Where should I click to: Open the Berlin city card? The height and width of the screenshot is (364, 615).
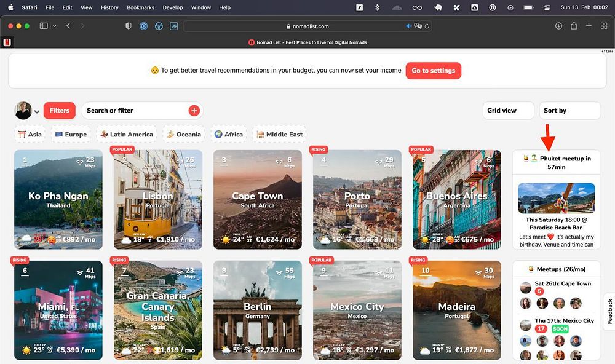pos(258,311)
